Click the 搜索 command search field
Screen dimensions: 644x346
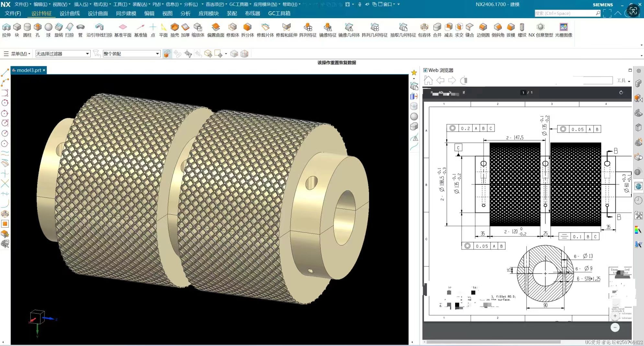(x=568, y=13)
